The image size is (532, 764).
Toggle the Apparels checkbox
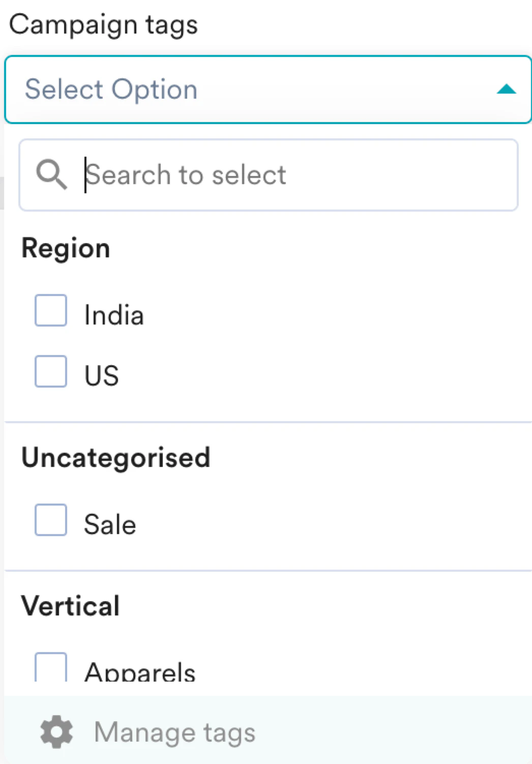51,668
